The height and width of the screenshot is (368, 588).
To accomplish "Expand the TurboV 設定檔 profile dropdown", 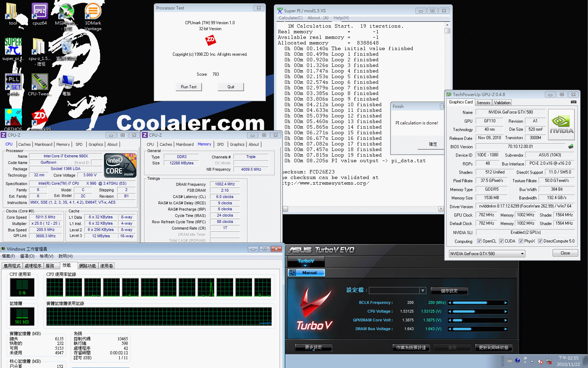I will (x=423, y=291).
